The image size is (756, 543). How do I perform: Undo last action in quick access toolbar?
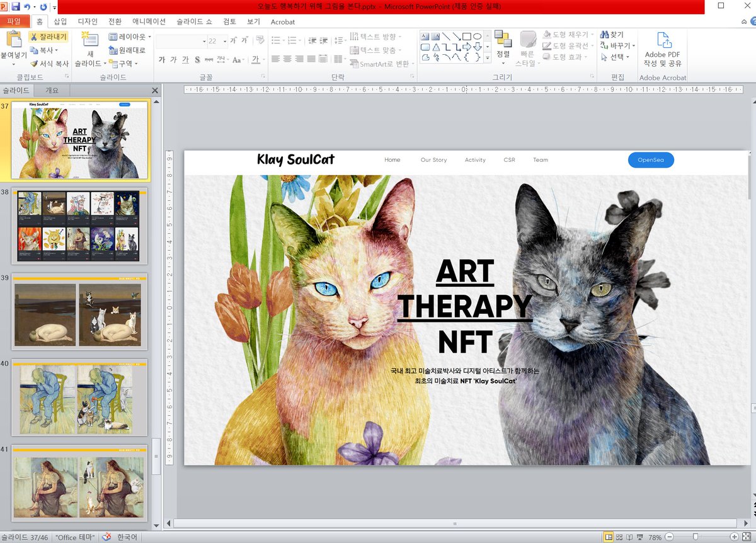pyautogui.click(x=28, y=7)
